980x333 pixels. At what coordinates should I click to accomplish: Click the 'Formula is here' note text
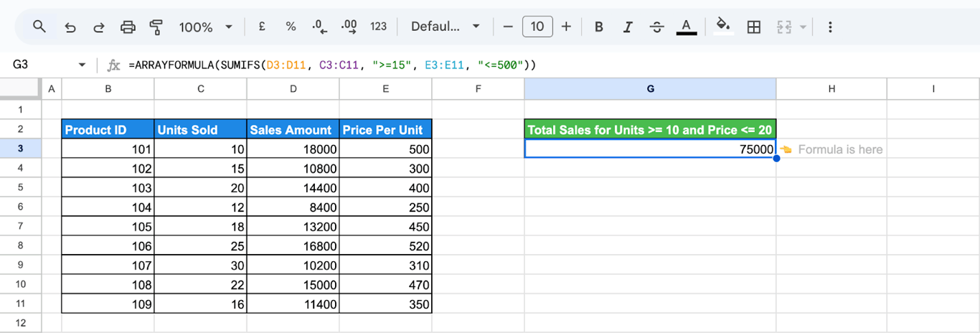click(840, 149)
